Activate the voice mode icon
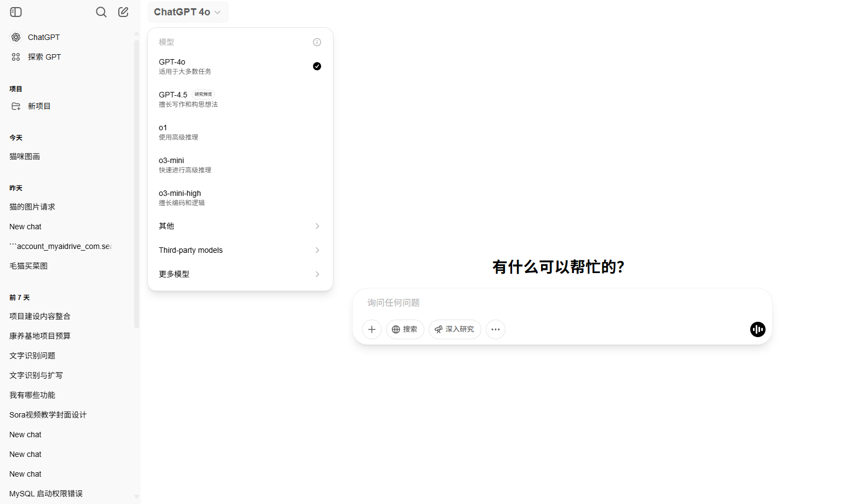Viewport: 857px width, 504px height. 757,329
